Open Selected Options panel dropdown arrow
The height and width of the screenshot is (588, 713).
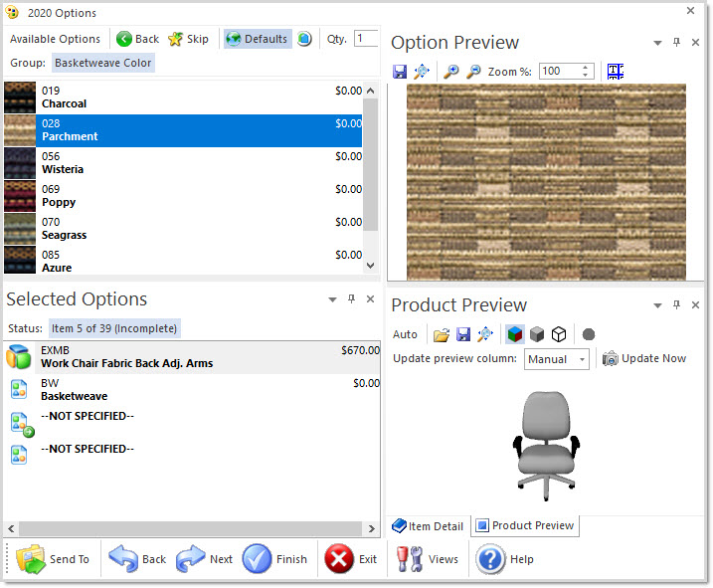coord(332,299)
